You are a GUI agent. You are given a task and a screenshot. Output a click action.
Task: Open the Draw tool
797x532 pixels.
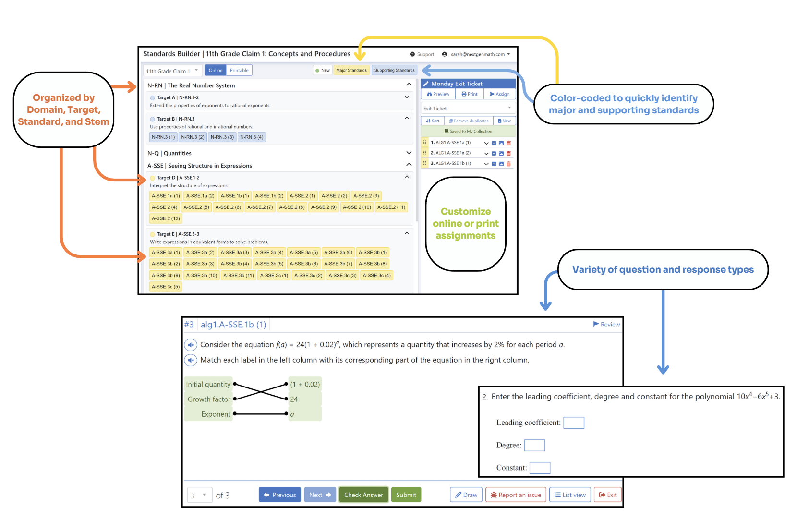(466, 495)
